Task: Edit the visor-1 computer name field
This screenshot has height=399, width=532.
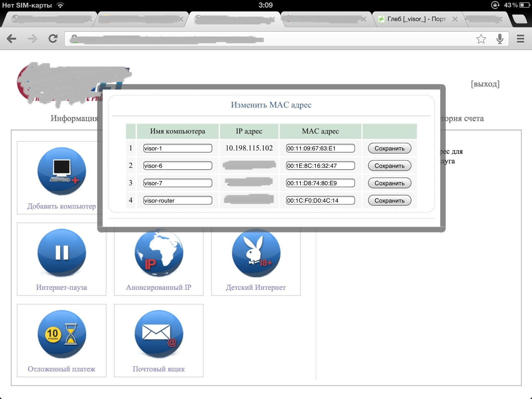Action: 178,148
